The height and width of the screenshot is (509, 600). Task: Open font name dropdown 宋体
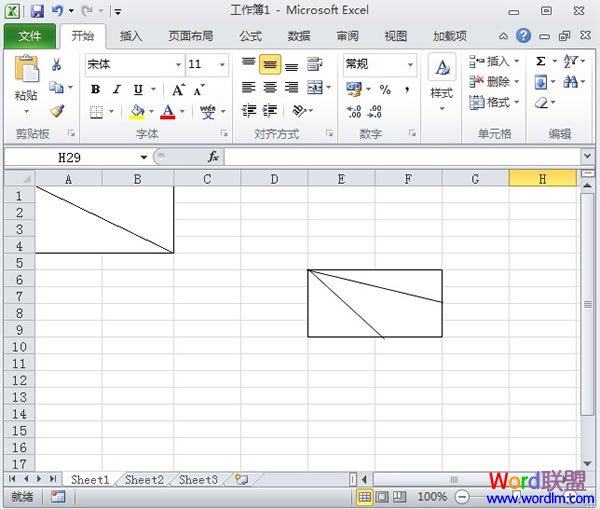point(178,64)
